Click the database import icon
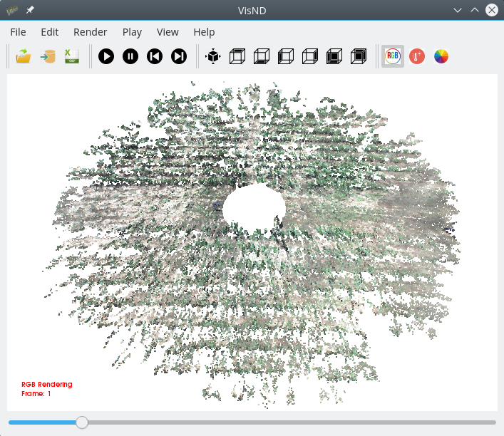The width and height of the screenshot is (504, 436). click(48, 56)
